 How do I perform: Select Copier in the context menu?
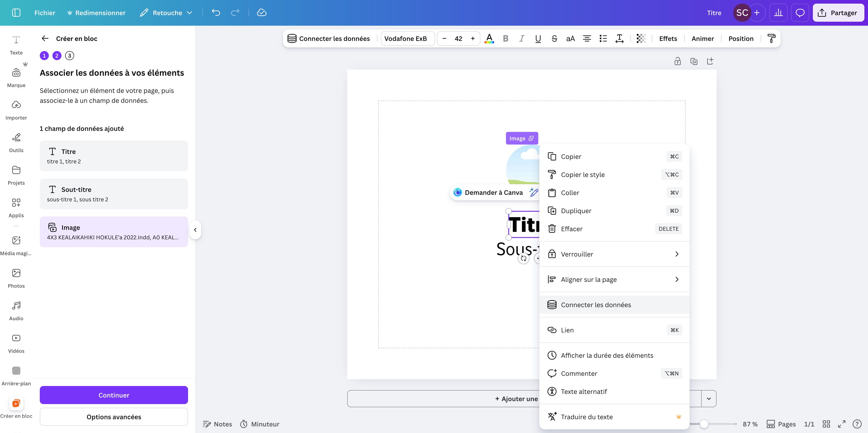(x=614, y=156)
